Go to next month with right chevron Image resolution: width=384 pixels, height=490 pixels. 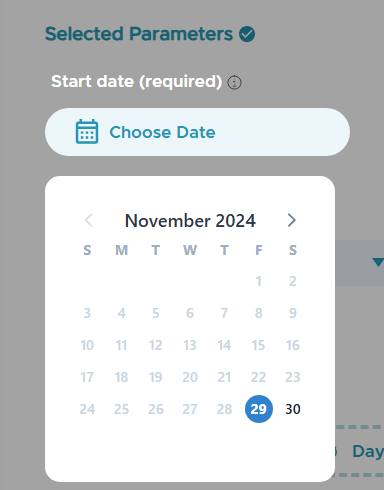pos(292,220)
